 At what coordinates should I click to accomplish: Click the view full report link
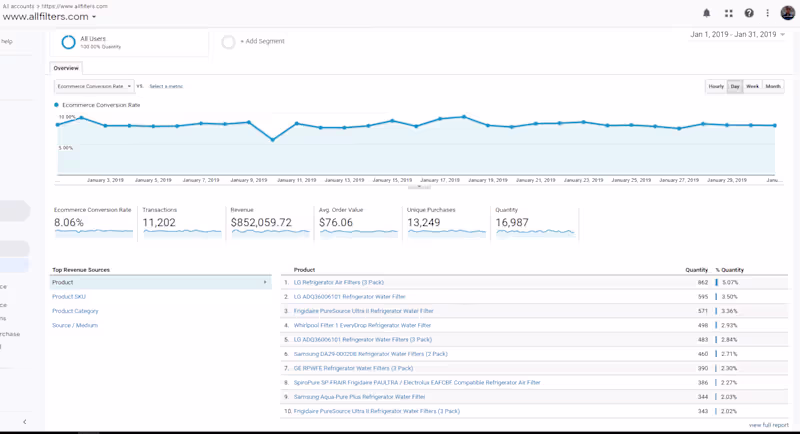click(768, 425)
